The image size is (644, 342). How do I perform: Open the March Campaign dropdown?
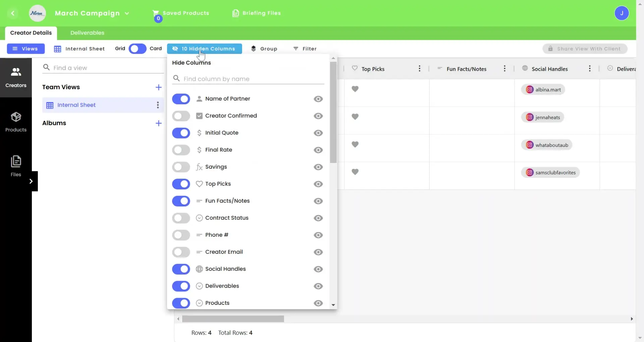click(127, 13)
